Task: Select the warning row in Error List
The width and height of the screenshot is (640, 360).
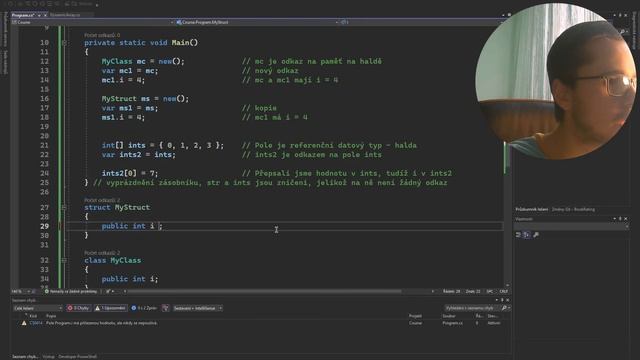Action: click(261, 323)
